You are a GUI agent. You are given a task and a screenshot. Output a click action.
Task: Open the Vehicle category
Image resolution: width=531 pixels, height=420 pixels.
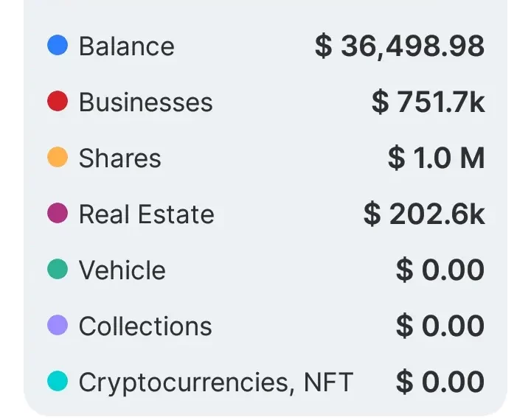coord(122,270)
